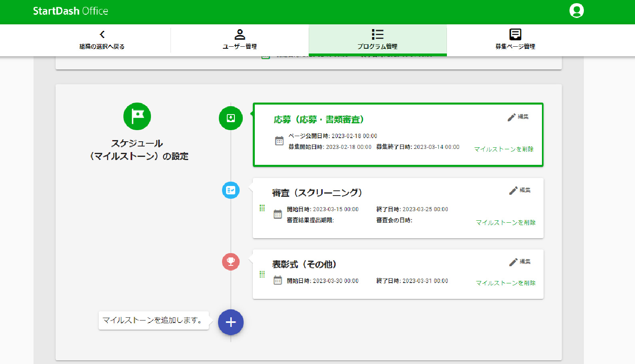This screenshot has height=364, width=635.
Task: Select the green 応募 milestone timeline marker
Action: coord(231,118)
